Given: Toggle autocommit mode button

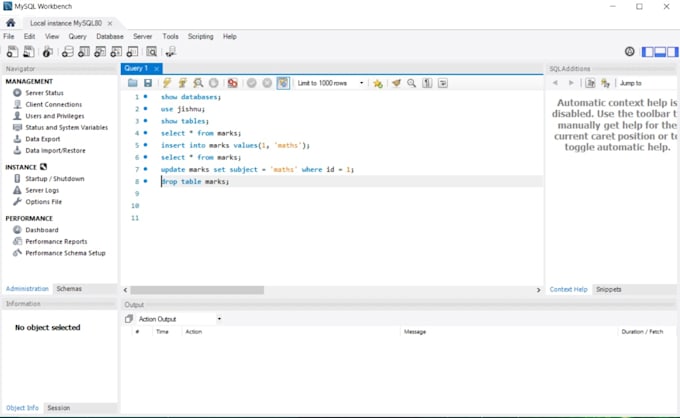Looking at the screenshot, I should point(283,83).
